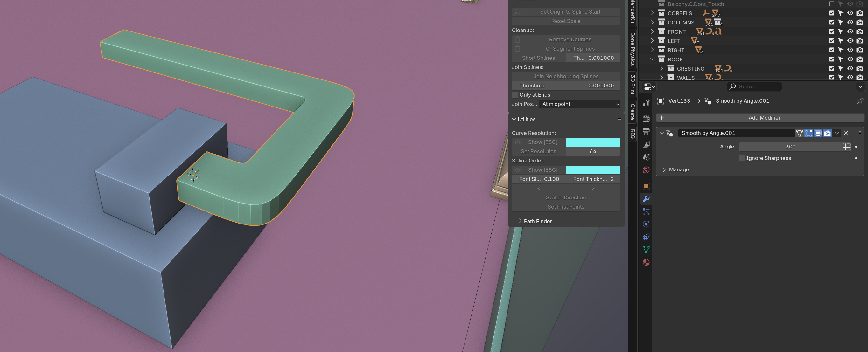Viewport: 868px width, 352px height.
Task: Open the Modifiers wrench tab
Action: coord(646,199)
